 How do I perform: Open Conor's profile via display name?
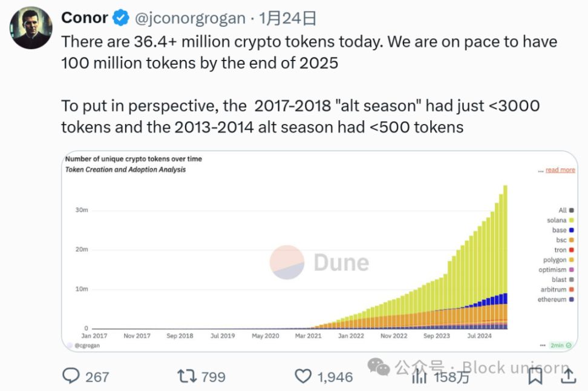click(x=85, y=18)
